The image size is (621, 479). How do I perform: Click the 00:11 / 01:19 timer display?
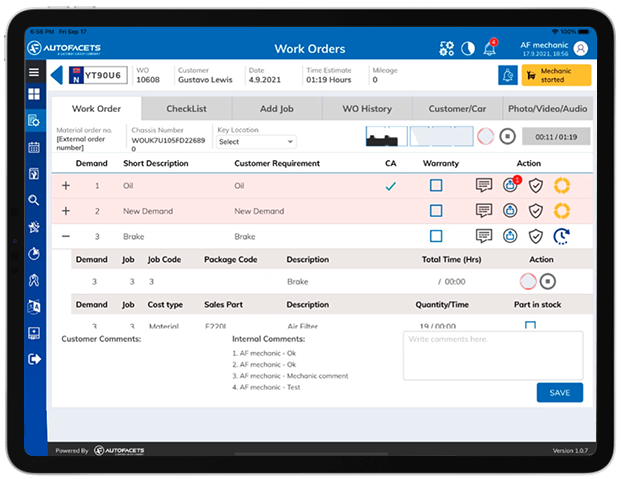coord(556,137)
